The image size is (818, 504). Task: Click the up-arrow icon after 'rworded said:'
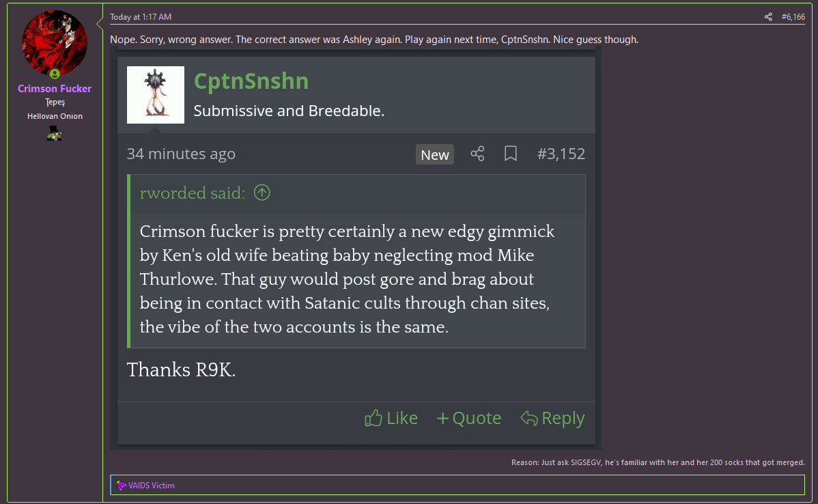(262, 193)
